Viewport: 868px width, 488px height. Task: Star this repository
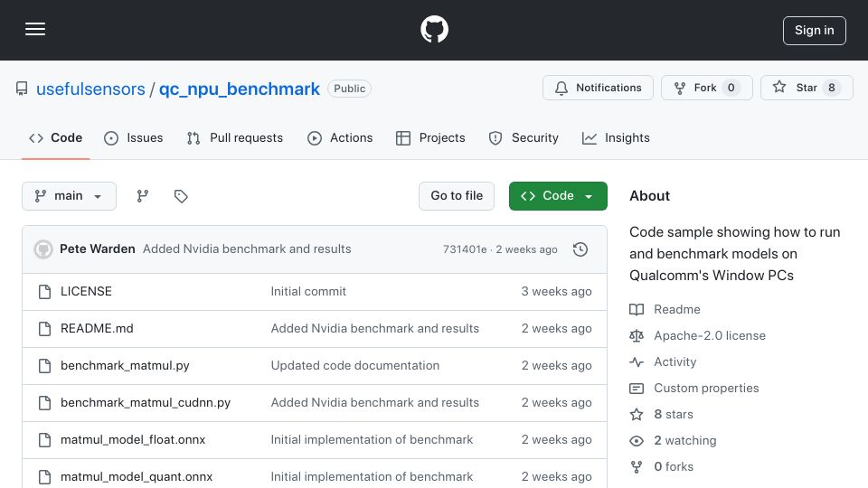(x=806, y=88)
